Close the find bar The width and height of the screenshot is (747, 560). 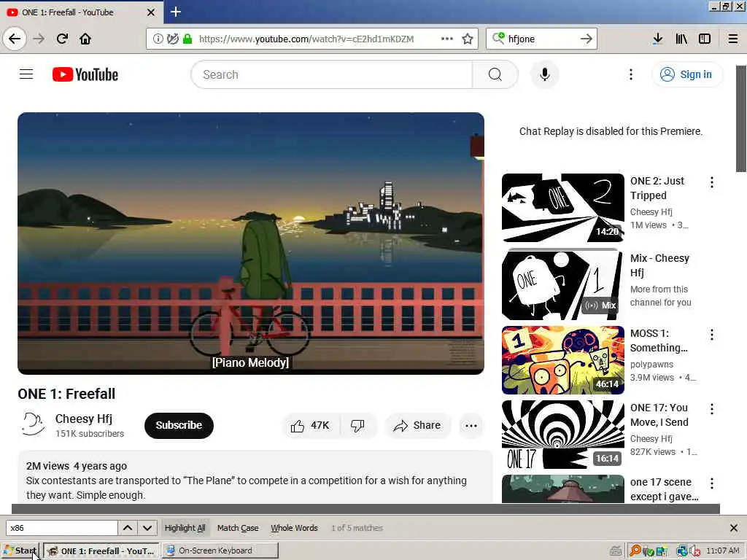click(x=734, y=528)
